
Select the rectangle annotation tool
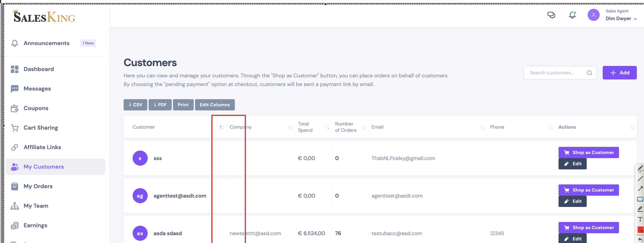click(640, 199)
